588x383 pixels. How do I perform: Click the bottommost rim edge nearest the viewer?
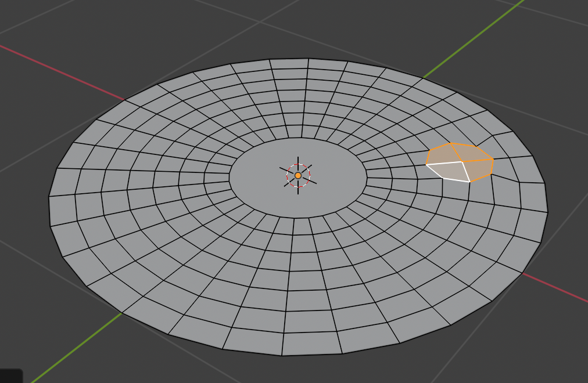(x=311, y=354)
